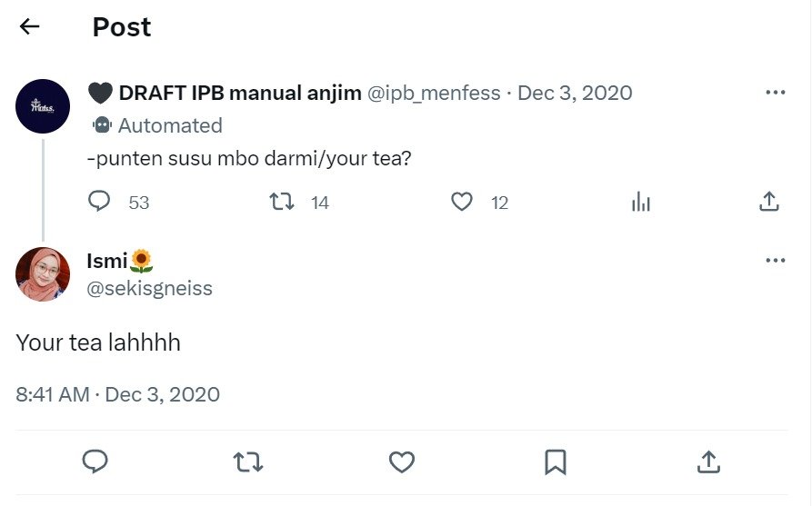This screenshot has width=812, height=506.
Task: Open Ismi's profile picture
Action: pyautogui.click(x=43, y=274)
